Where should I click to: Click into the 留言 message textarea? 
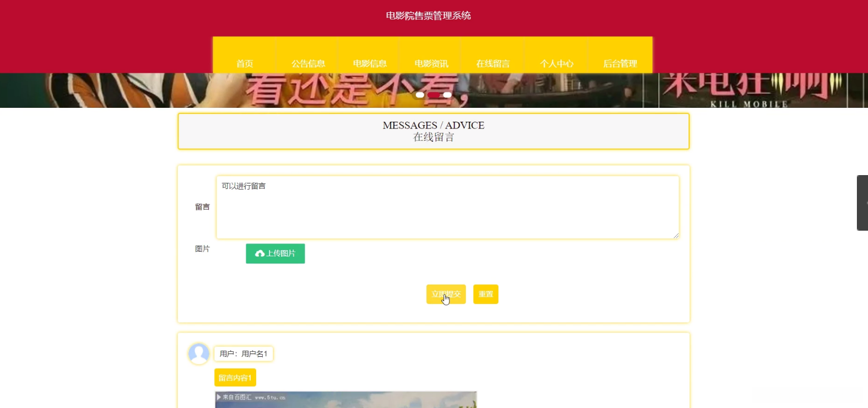pos(447,207)
